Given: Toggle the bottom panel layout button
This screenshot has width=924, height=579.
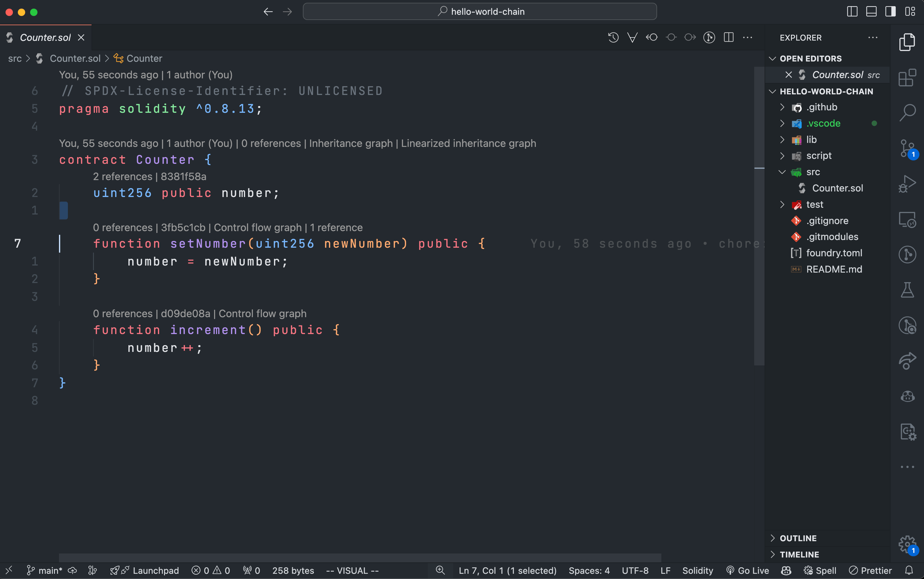Looking at the screenshot, I should point(871,11).
